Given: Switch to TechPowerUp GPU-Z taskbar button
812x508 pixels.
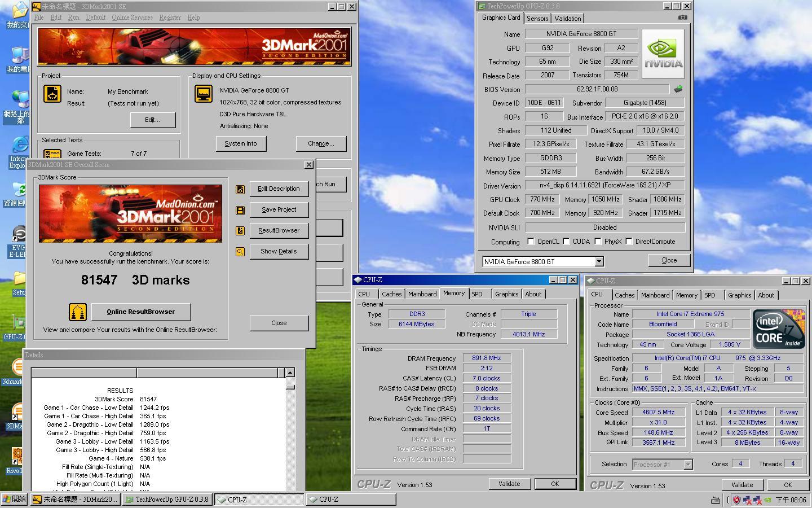Looking at the screenshot, I should pos(167,499).
